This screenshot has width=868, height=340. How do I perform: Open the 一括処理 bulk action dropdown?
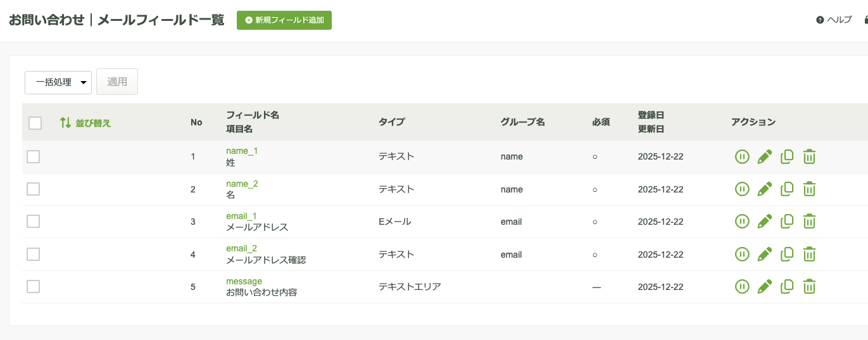click(x=58, y=82)
